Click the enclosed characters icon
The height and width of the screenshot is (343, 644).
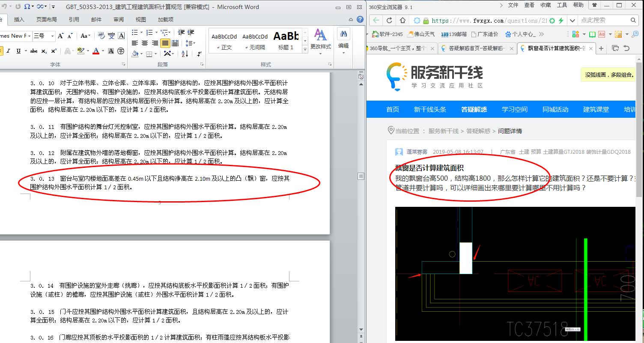pyautogui.click(x=121, y=51)
